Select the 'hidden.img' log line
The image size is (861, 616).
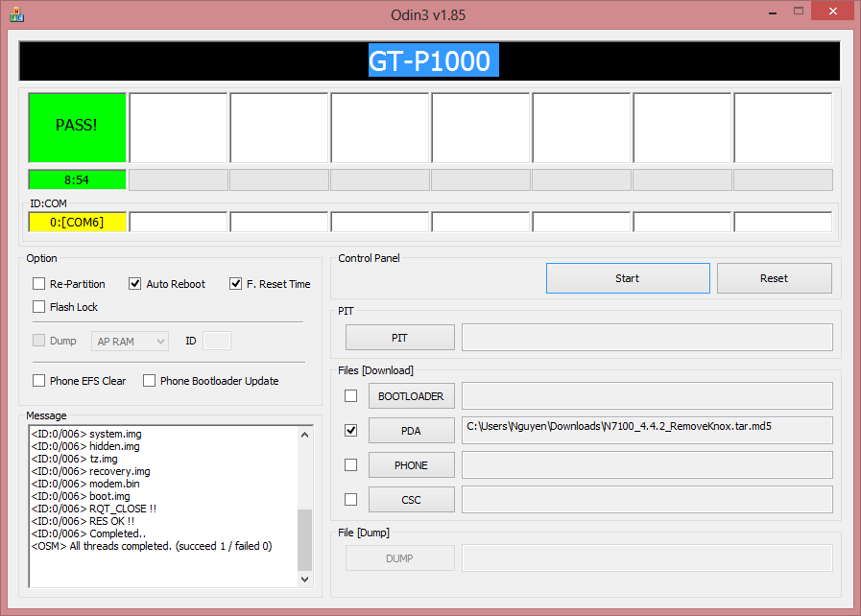pos(85,446)
